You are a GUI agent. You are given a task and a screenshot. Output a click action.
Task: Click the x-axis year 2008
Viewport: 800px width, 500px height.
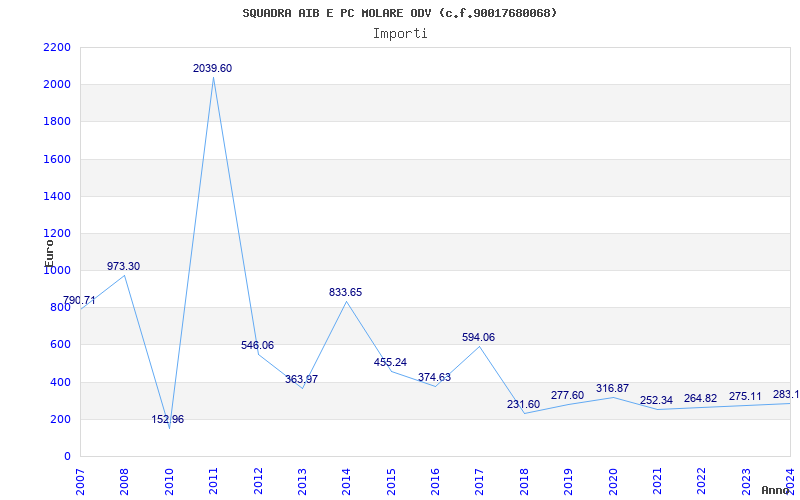click(x=124, y=482)
